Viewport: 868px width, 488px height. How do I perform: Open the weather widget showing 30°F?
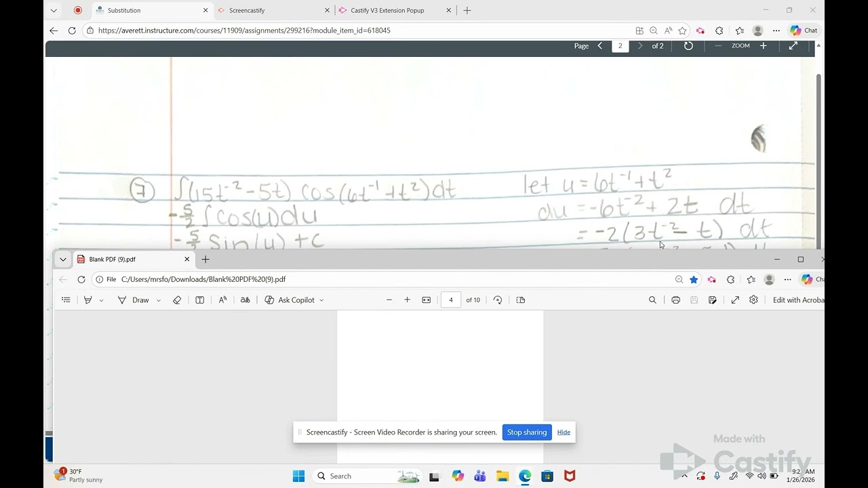[79, 475]
